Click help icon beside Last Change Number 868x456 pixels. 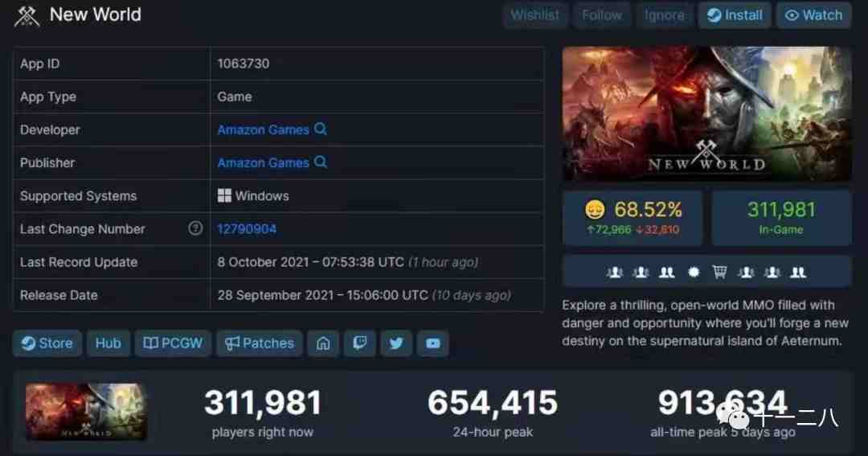195,228
